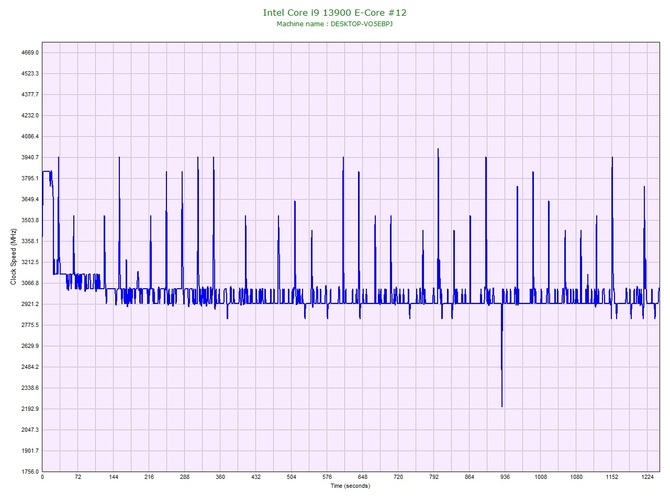Click the 'Time (seconds)' axis label
670x503 pixels.
click(350, 485)
